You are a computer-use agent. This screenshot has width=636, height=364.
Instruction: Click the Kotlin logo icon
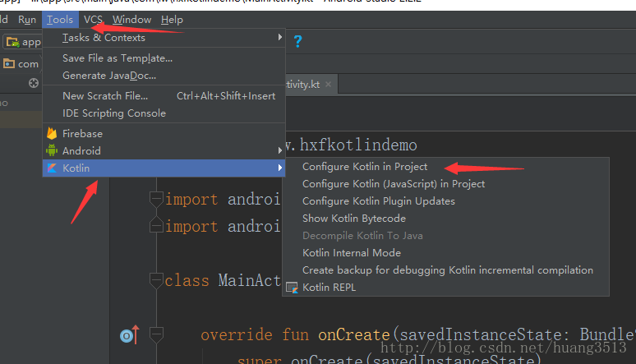point(52,168)
